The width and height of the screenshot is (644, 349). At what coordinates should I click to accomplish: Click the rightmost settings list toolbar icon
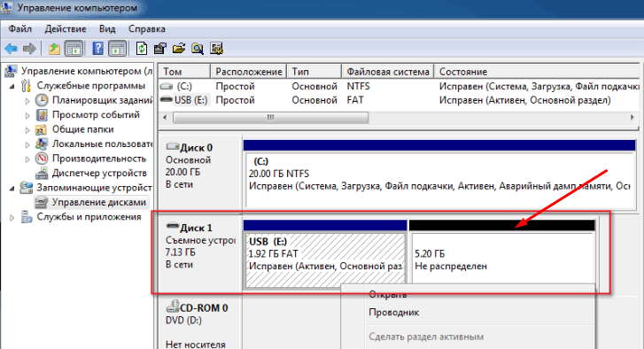(216, 49)
